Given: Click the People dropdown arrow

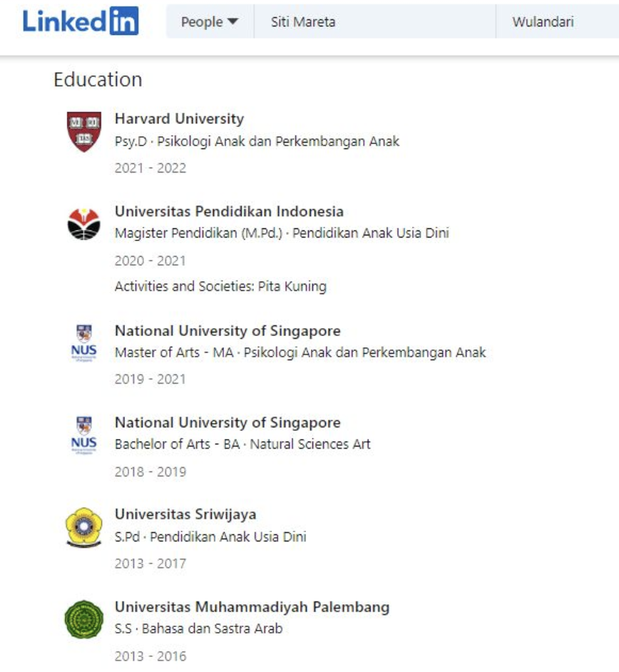Looking at the screenshot, I should pyautogui.click(x=232, y=21).
